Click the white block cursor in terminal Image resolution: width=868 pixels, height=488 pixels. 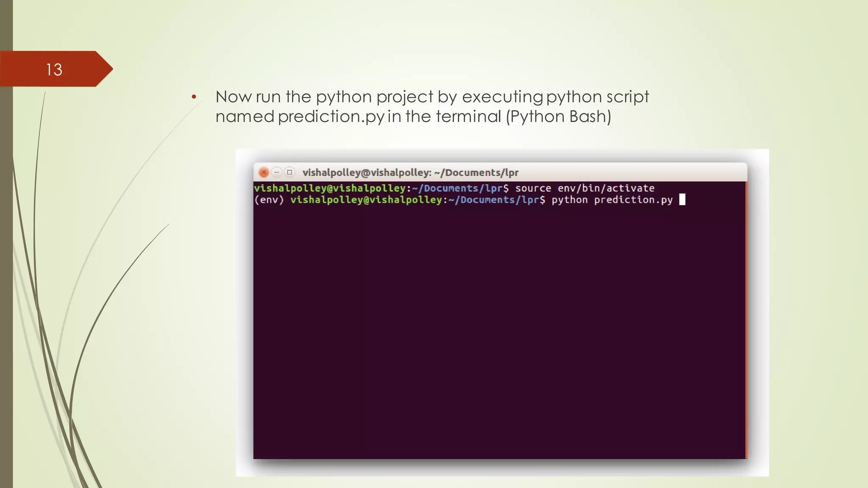pyautogui.click(x=682, y=200)
